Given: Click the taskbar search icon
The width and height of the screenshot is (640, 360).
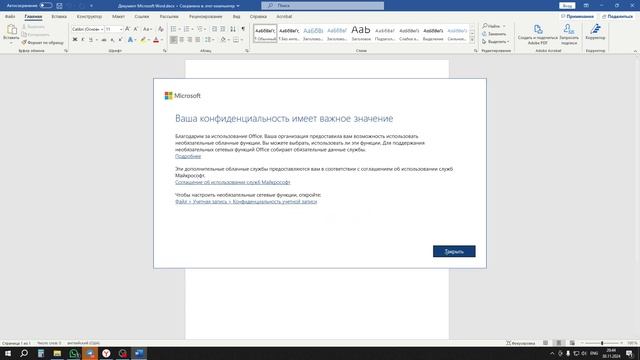Looking at the screenshot, I should click(x=24, y=353).
